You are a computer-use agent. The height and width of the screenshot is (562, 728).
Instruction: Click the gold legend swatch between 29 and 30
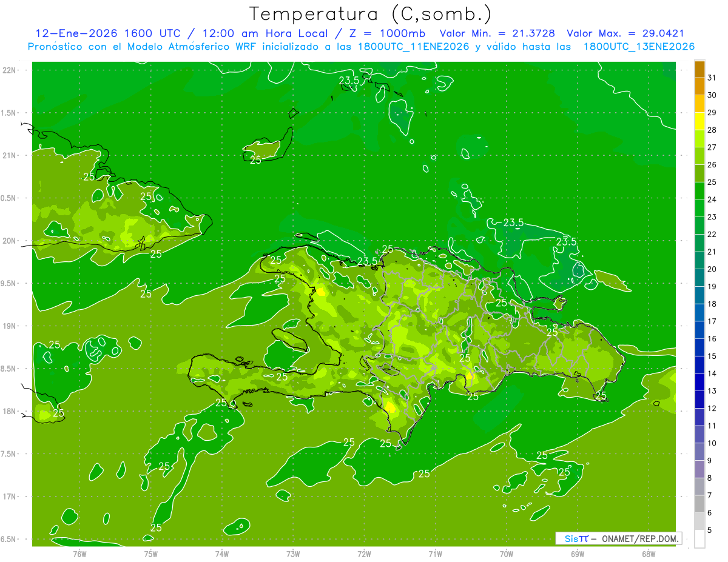699,104
